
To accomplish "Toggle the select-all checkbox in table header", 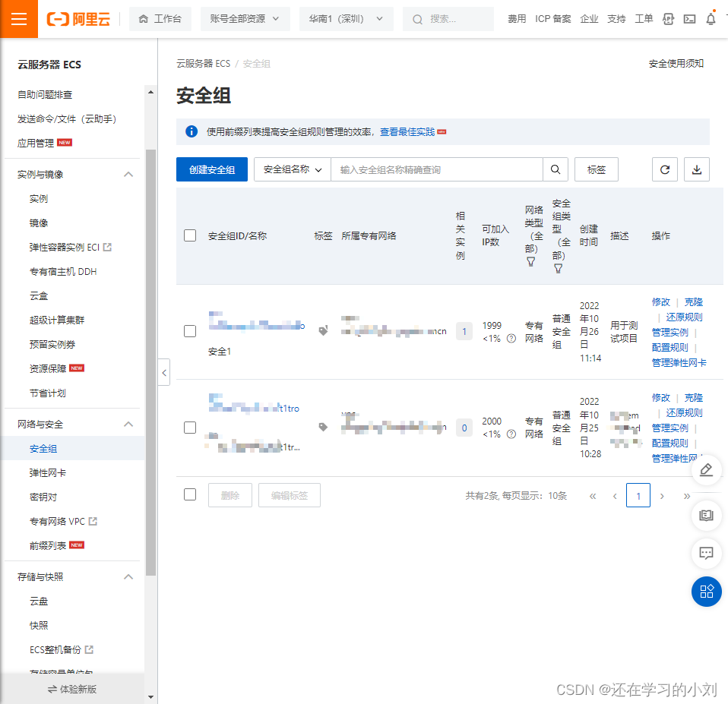I will [x=190, y=235].
